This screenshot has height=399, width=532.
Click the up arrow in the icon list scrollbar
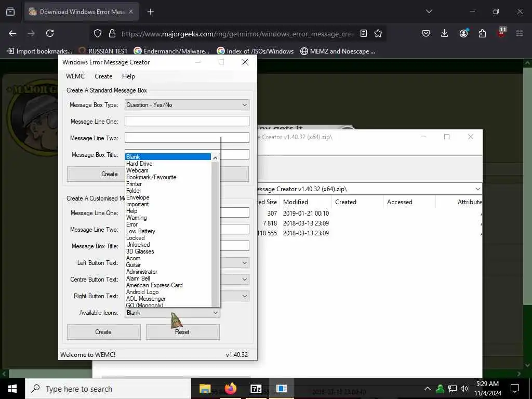coord(215,158)
